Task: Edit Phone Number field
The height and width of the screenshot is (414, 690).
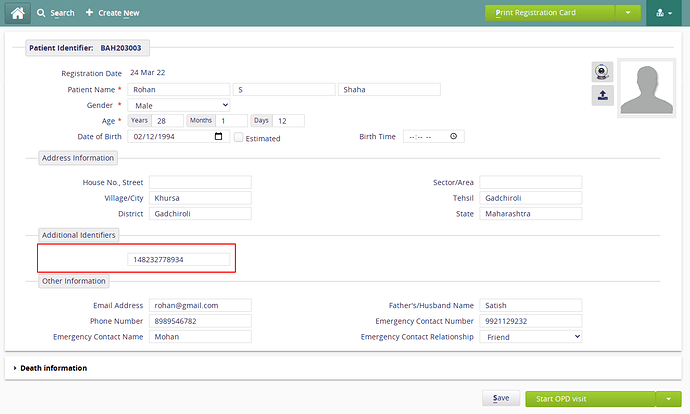Action: (x=200, y=321)
